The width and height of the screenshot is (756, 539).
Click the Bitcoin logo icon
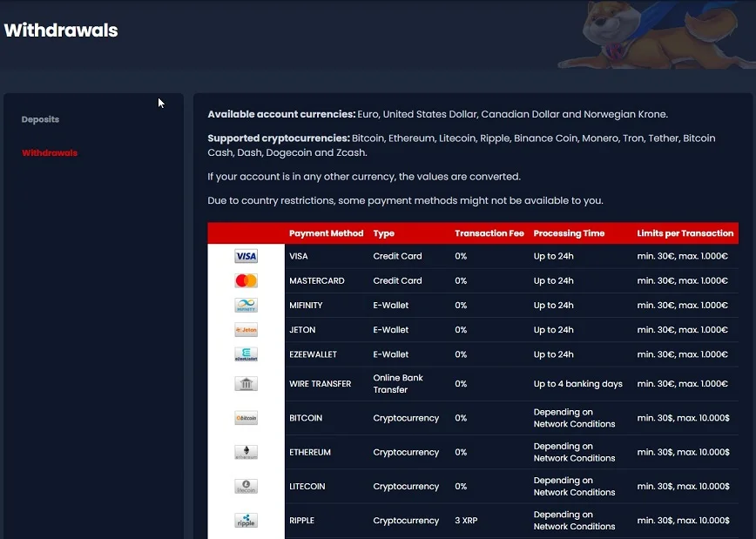tap(246, 418)
